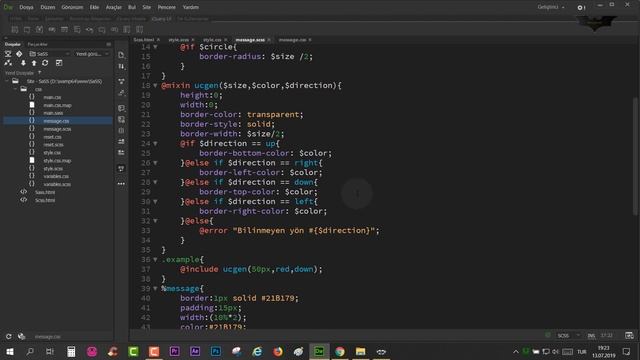Expand Files panel to show local and remote
640x360 pixels.
pos(59,63)
